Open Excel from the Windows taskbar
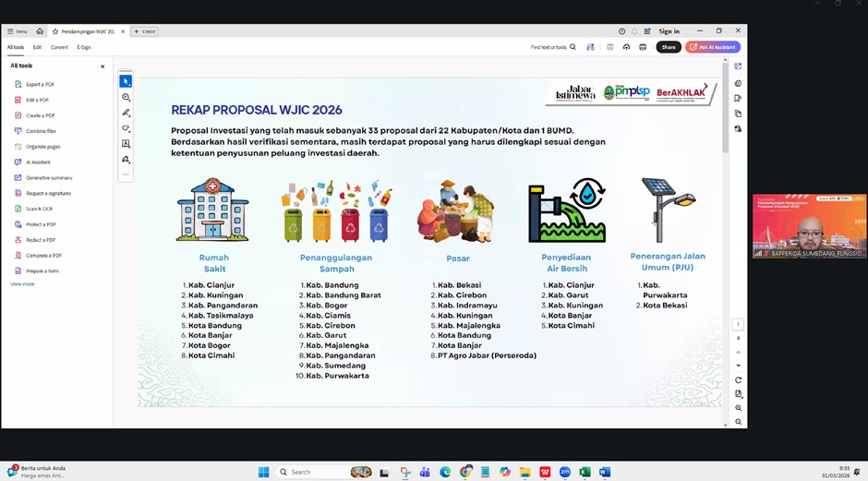 (585, 472)
